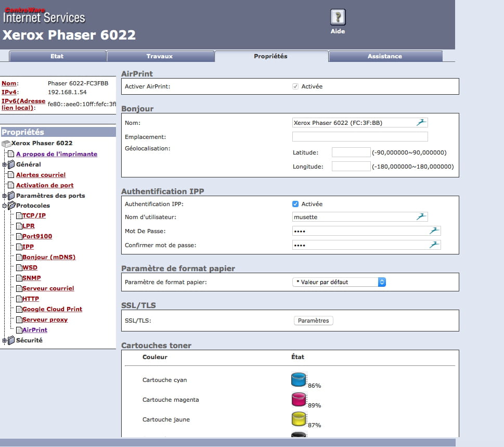
Task: Click the page icon next to WSD
Action: (x=19, y=267)
